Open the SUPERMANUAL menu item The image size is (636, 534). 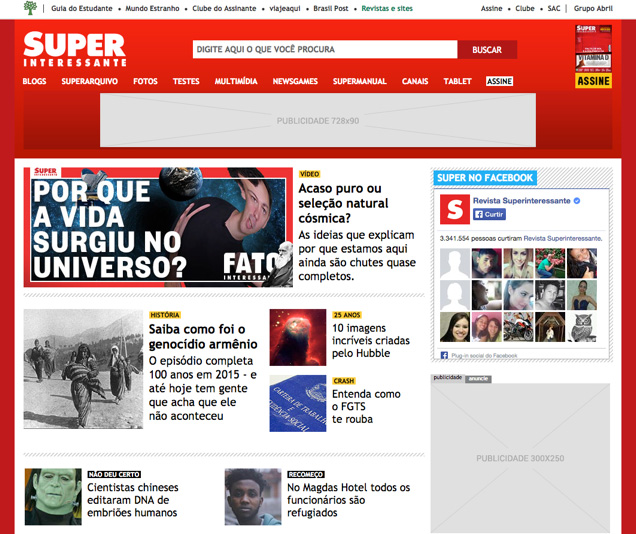(360, 81)
